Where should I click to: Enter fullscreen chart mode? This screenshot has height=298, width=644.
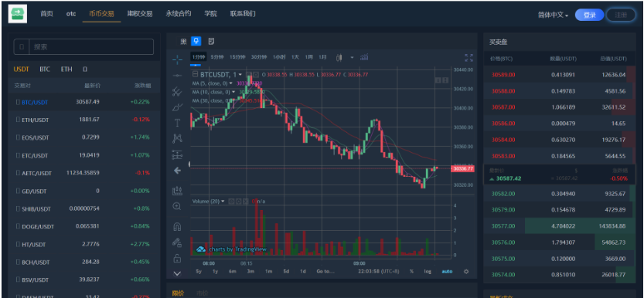469,58
